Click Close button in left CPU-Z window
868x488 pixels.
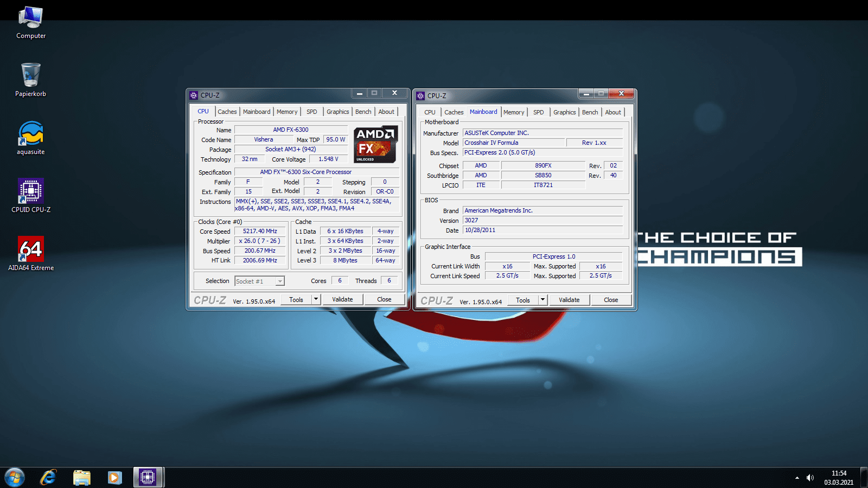click(384, 299)
